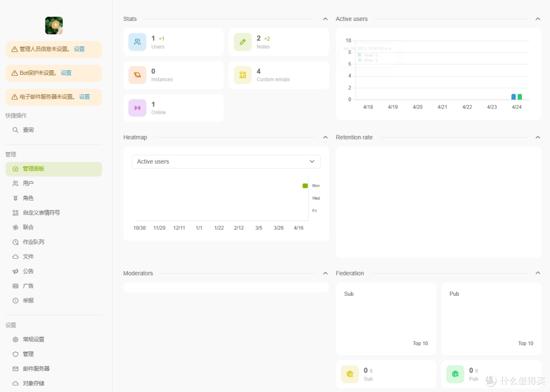Open 联合 federation icon in sidebar
The image size is (550, 392).
pos(15,227)
